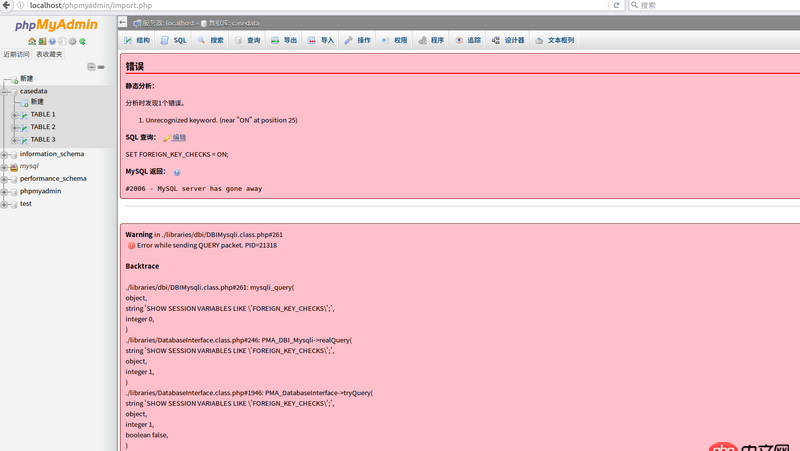Open the 搜索 (Search) tab

(x=210, y=40)
